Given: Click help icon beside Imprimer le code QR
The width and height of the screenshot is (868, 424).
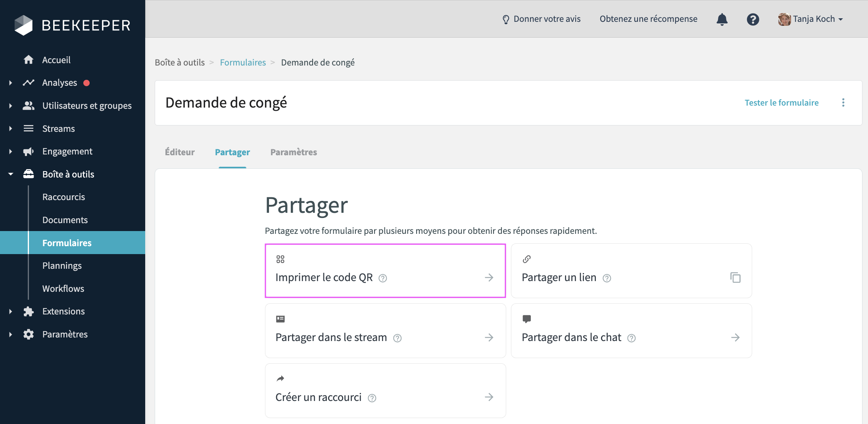Looking at the screenshot, I should (x=382, y=278).
